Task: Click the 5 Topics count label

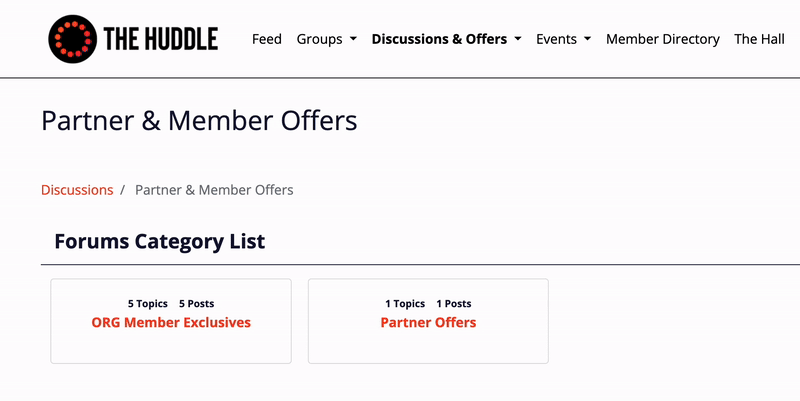Action: click(148, 303)
